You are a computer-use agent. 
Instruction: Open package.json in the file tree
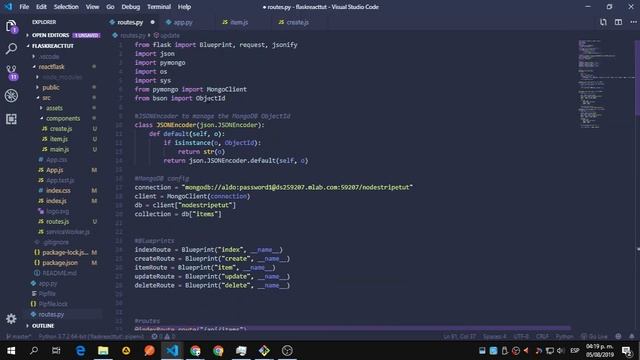pyautogui.click(x=60, y=263)
